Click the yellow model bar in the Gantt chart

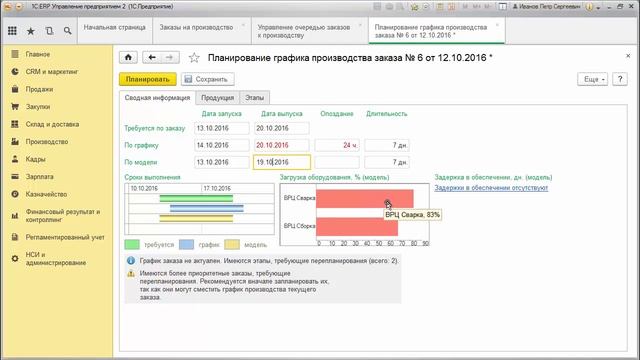[x=196, y=218]
